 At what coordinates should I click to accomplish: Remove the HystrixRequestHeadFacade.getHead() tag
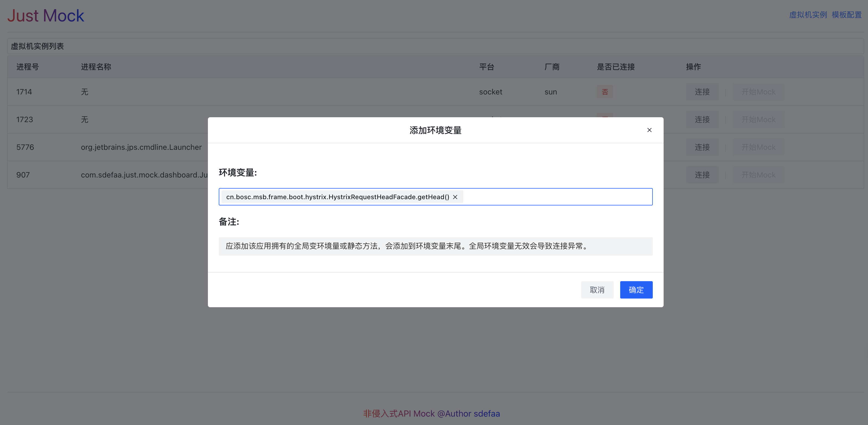(455, 197)
